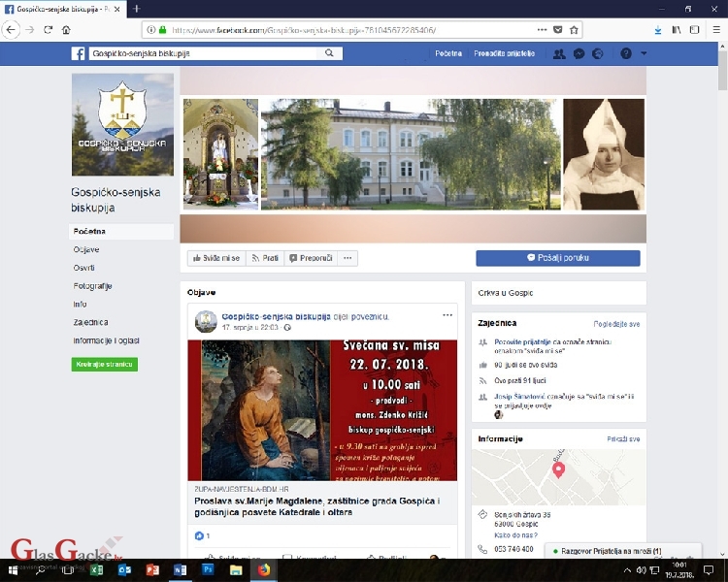The image size is (728, 582).
Task: Open the Osvrti sidebar tab
Action: coord(84,268)
